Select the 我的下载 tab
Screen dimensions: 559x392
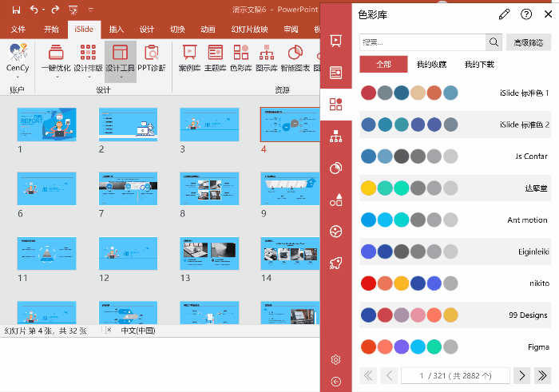tap(479, 65)
